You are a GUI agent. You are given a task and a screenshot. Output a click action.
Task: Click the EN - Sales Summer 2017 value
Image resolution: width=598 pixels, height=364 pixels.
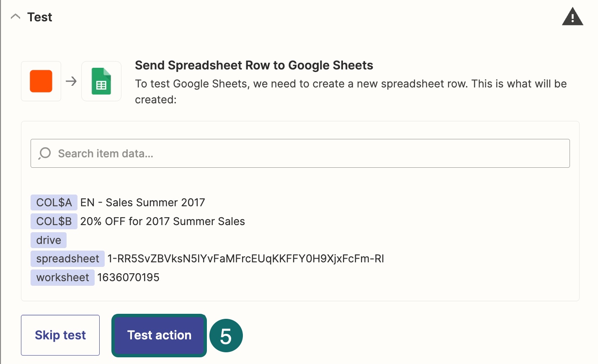click(142, 203)
